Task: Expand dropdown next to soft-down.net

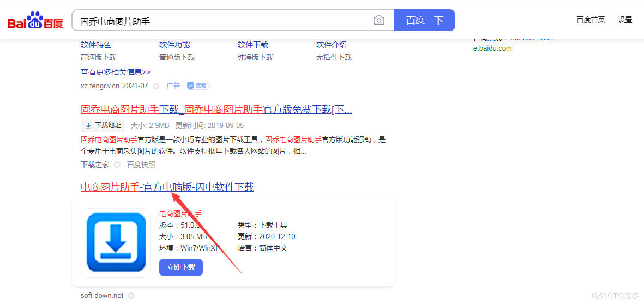Action: coord(131,296)
